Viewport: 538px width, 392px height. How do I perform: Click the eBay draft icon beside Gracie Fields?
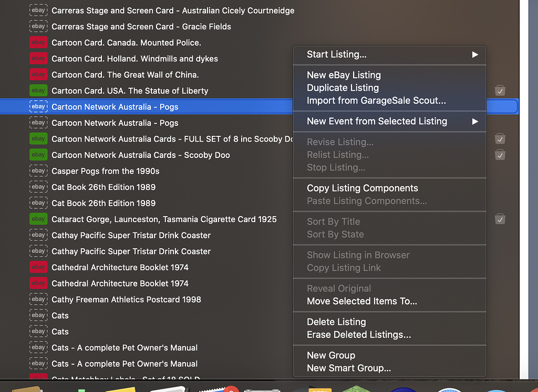[38, 26]
